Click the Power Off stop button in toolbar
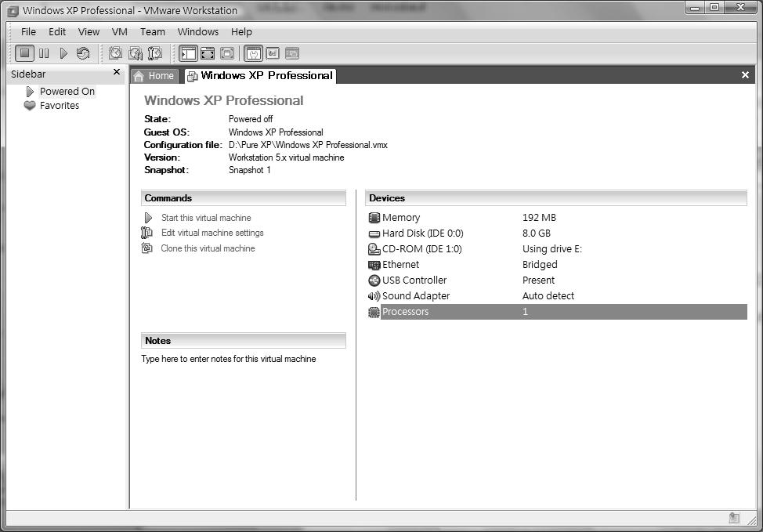Image resolution: width=763 pixels, height=532 pixels. (24, 53)
